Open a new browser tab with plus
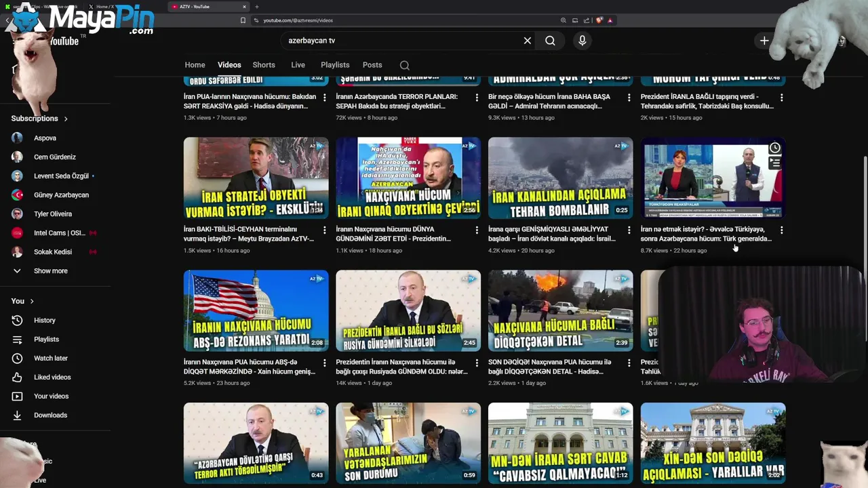This screenshot has height=488, width=868. pos(256,7)
